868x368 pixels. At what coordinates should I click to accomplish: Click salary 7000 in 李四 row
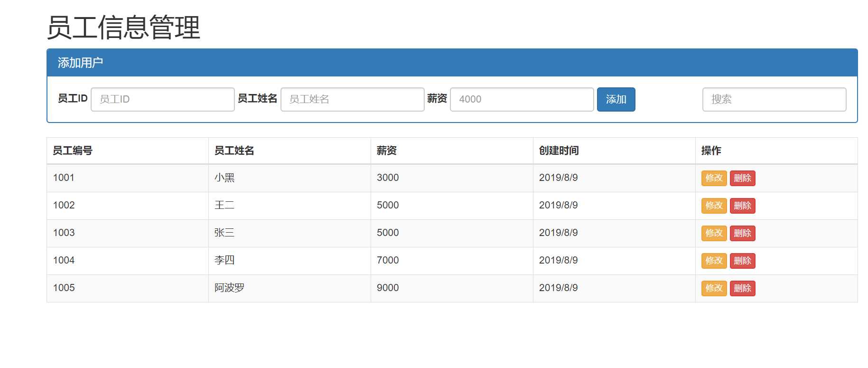click(388, 260)
